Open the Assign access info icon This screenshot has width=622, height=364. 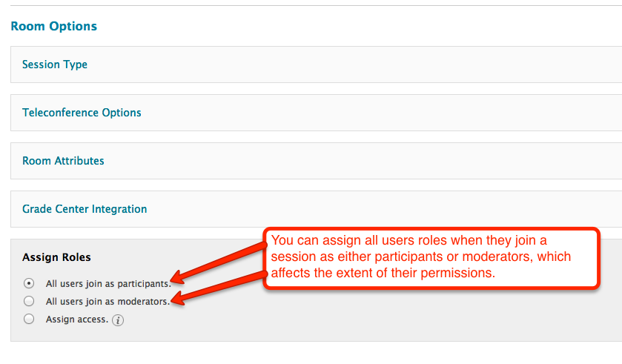pos(118,320)
